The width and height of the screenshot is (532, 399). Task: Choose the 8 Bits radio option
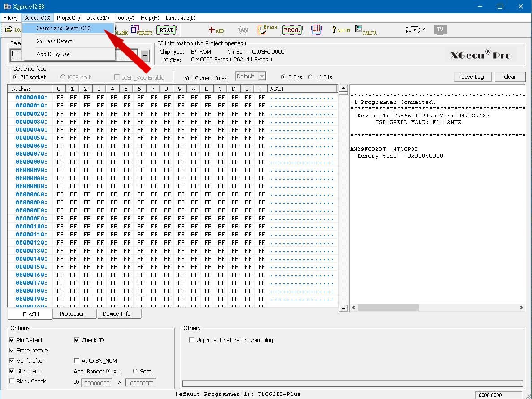pos(283,77)
